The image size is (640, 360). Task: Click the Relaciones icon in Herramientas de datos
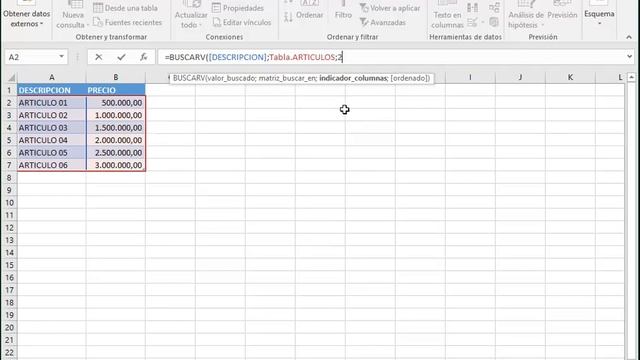494,22
